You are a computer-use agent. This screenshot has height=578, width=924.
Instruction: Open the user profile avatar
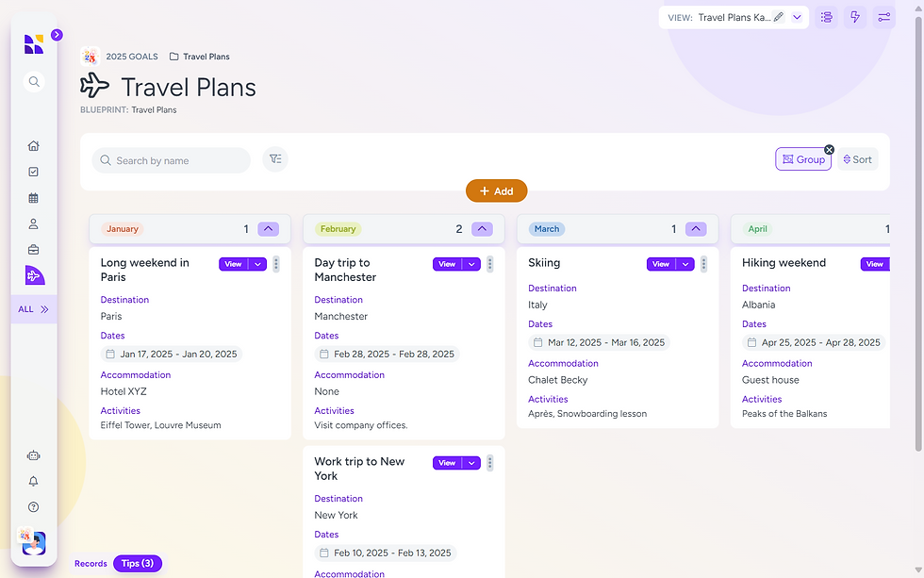tap(34, 543)
